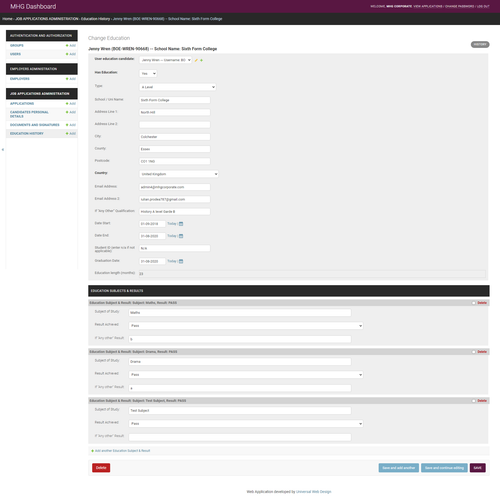
Task: Click the Postcode input field
Action: pyautogui.click(x=175, y=161)
